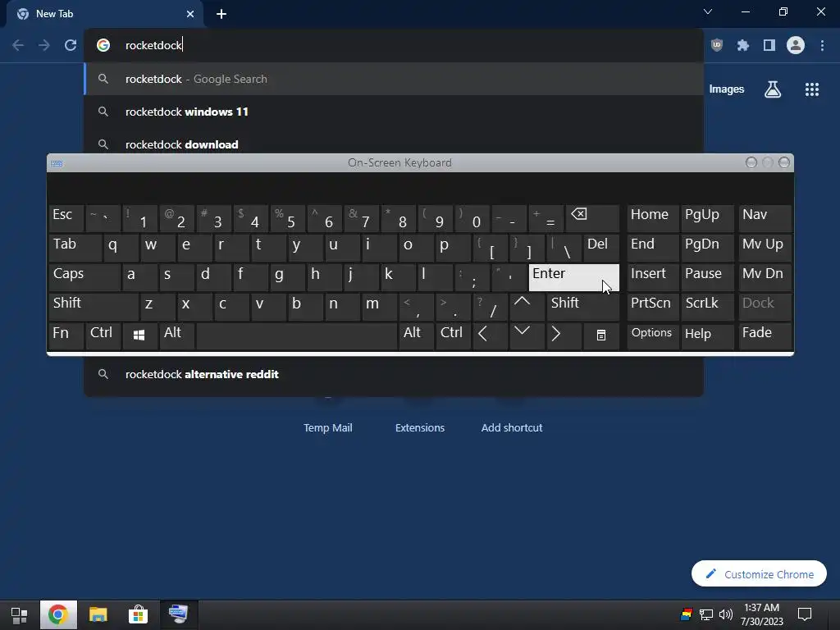Toggle the right Ctrl key

[453, 336]
